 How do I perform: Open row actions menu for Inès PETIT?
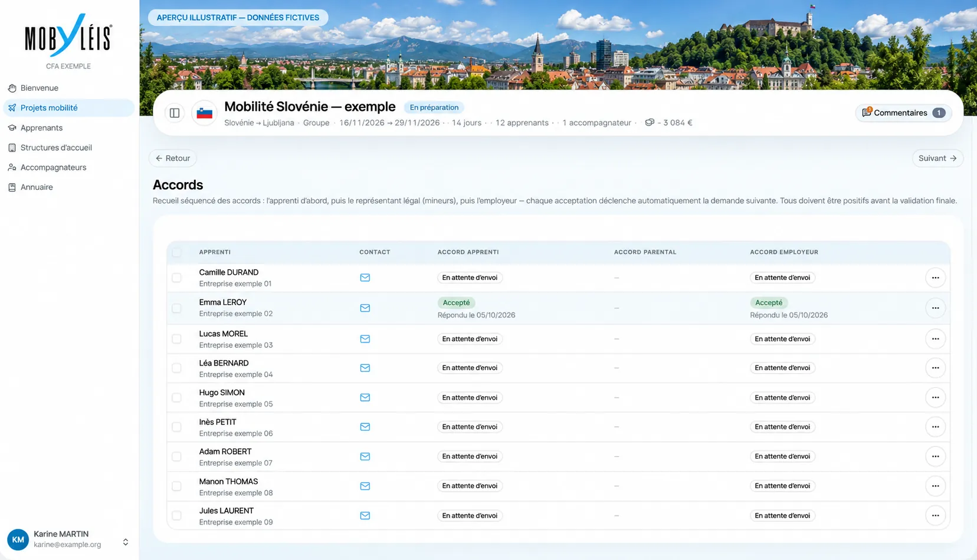pos(936,427)
